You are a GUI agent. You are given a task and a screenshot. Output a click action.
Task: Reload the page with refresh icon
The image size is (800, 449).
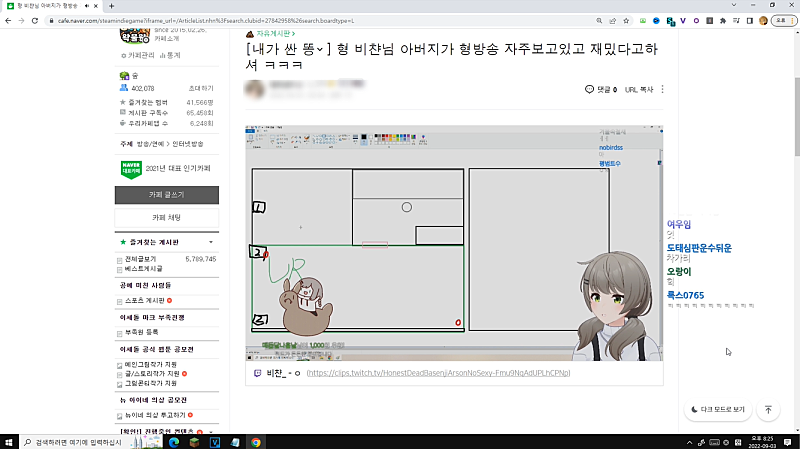tap(33, 20)
